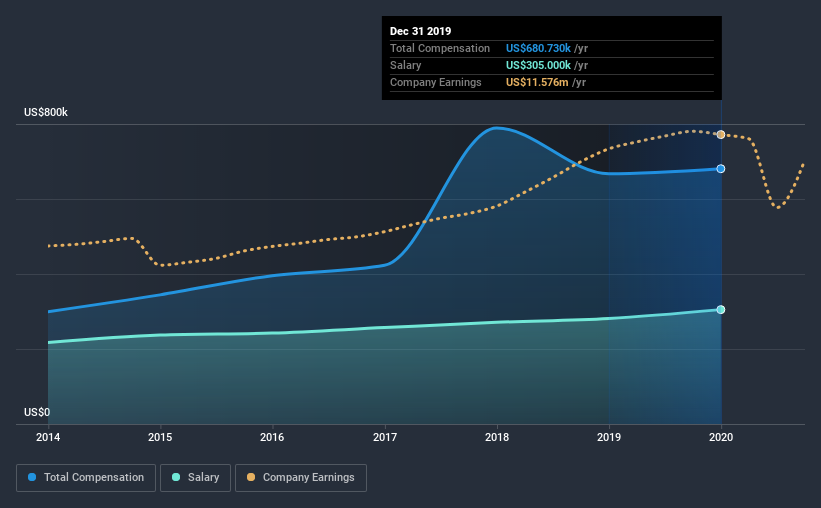Toggle the Total Compensation legend button
This screenshot has width=821, height=508.
coord(86,478)
